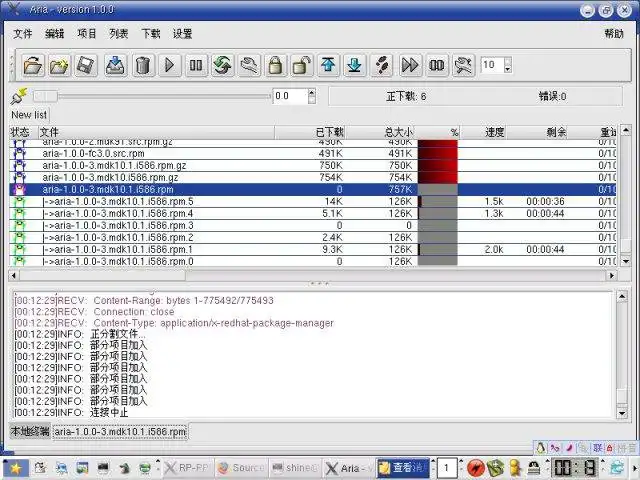Open the 文件 menu
This screenshot has width=640, height=480.
pos(22,33)
